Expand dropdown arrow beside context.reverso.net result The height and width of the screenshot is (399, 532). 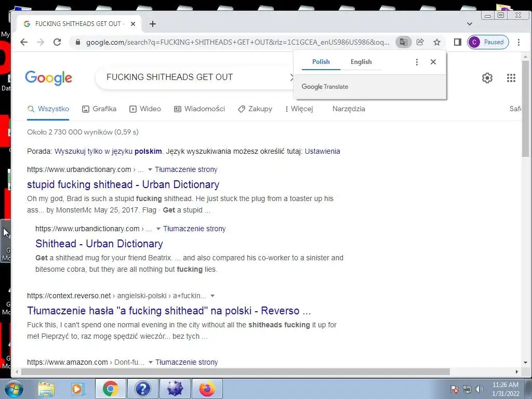click(212, 296)
